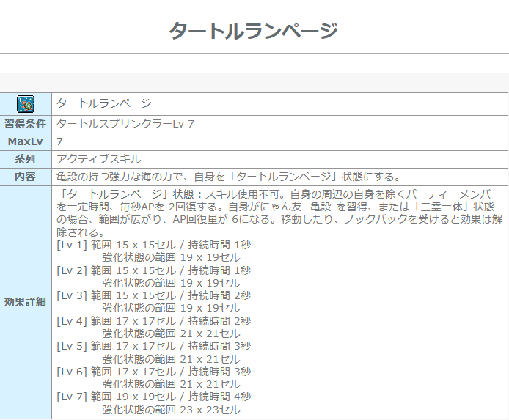Click the アクティブスキル category text
Screen dimensions: 509x420
[98, 159]
